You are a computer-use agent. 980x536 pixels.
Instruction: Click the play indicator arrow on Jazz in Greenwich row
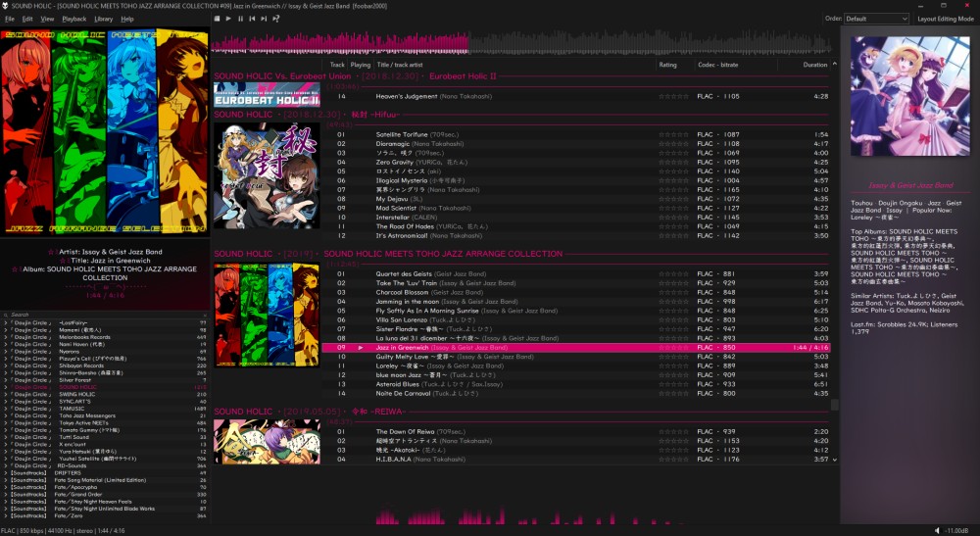point(361,348)
